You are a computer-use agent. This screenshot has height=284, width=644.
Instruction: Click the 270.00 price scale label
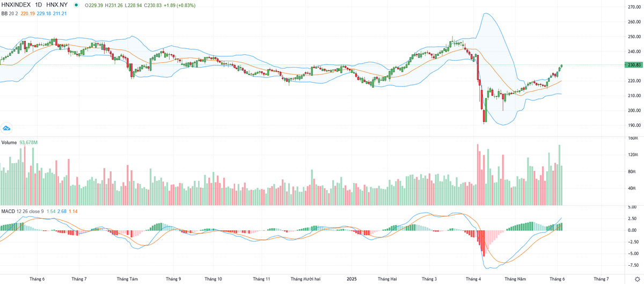(634, 8)
